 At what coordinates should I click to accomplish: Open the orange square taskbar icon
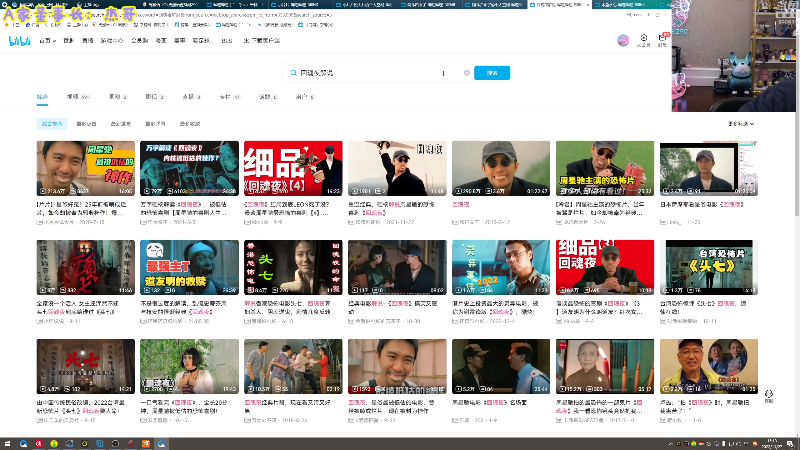[146, 444]
